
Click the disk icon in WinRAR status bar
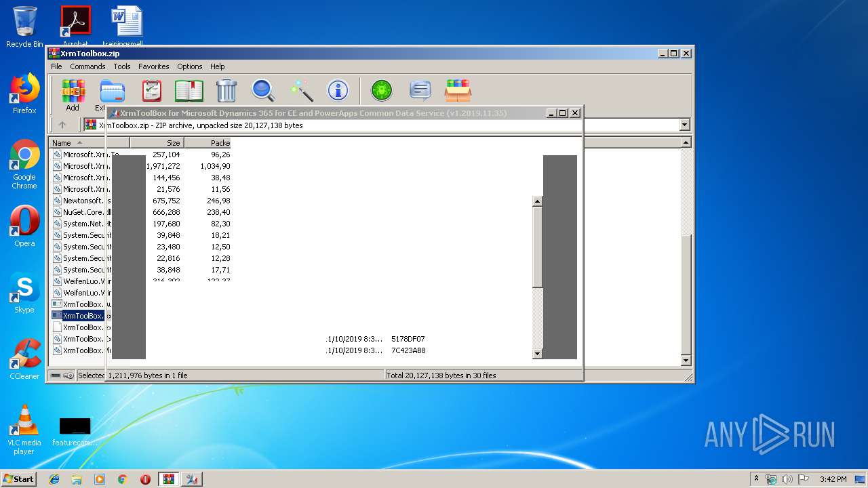56,375
